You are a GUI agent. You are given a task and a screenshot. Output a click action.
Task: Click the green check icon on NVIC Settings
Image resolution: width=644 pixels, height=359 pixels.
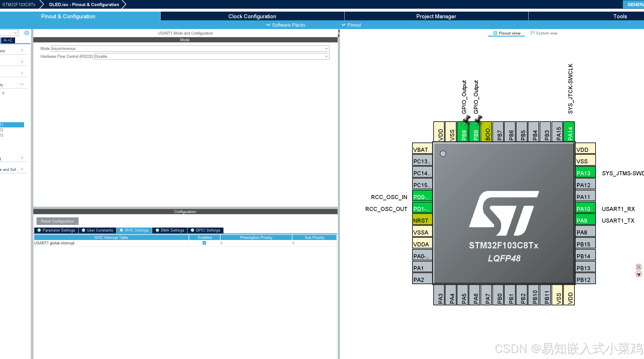pos(121,230)
